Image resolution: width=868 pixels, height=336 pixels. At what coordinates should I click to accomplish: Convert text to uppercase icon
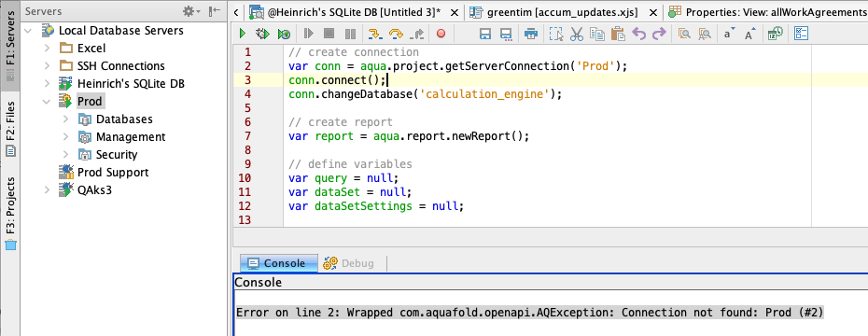[x=750, y=35]
